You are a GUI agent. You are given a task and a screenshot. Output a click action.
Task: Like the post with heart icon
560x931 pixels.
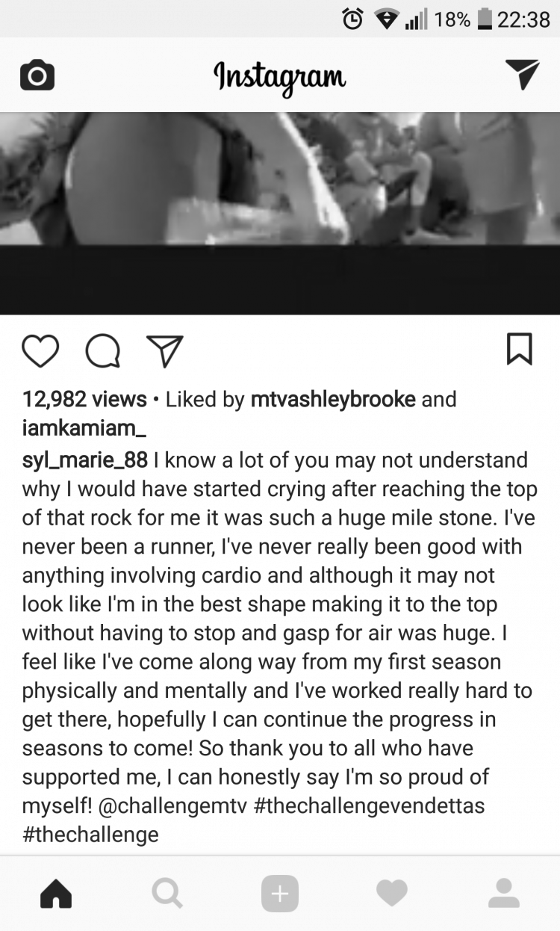(40, 350)
